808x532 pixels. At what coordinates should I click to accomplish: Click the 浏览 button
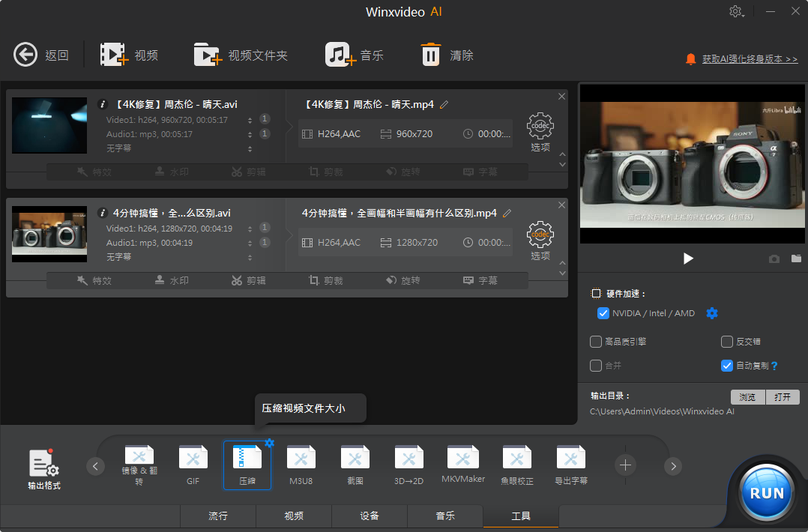click(x=747, y=397)
